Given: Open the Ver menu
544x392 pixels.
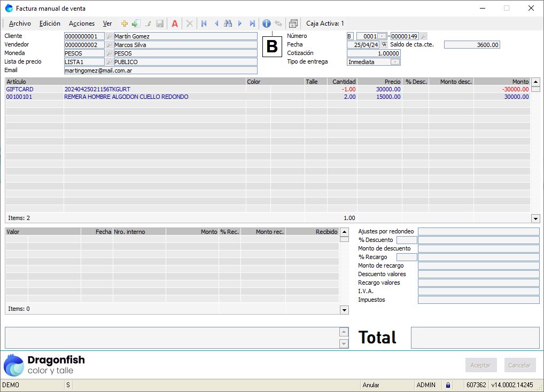Looking at the screenshot, I should (x=107, y=23).
